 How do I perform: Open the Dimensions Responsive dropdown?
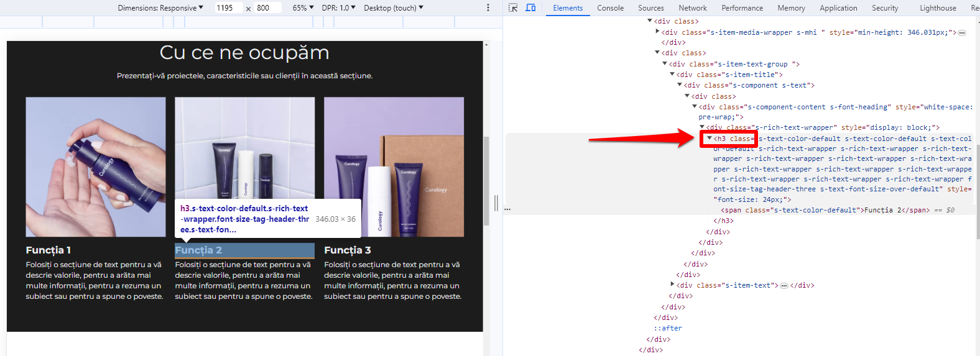point(160,7)
